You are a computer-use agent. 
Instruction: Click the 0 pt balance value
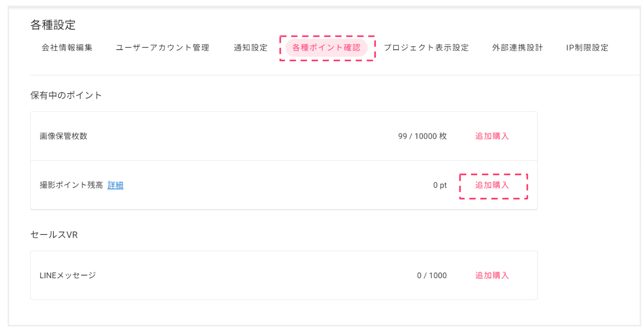(x=440, y=185)
